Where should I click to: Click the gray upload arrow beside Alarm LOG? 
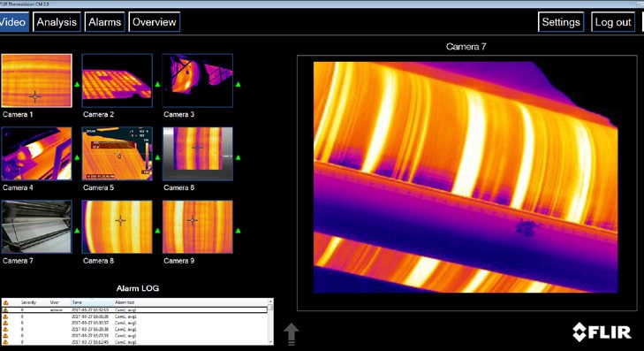(292, 333)
